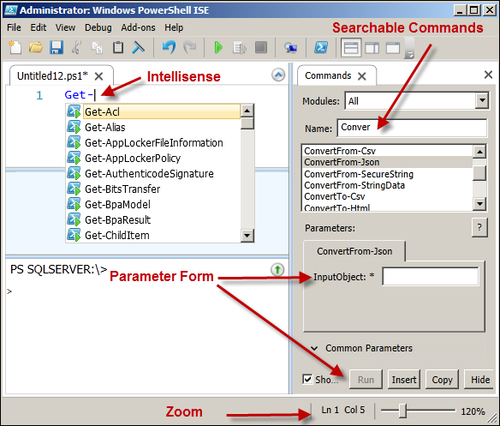
Task: Click the Copy button in Commands pane
Action: pyautogui.click(x=442, y=379)
